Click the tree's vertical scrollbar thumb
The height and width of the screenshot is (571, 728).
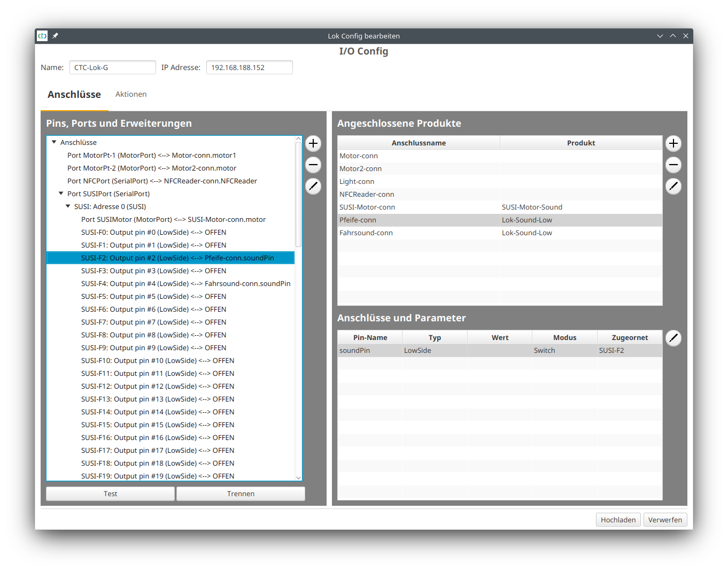[x=298, y=195]
